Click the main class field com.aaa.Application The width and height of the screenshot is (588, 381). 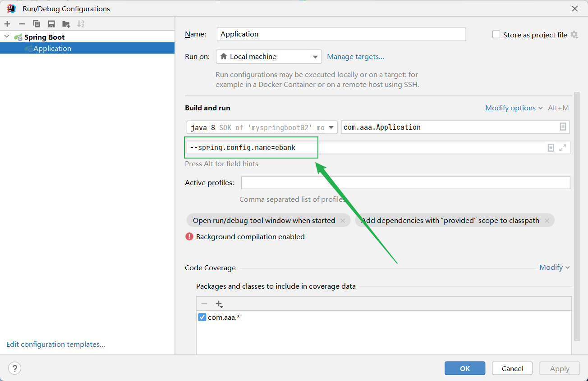[455, 127]
